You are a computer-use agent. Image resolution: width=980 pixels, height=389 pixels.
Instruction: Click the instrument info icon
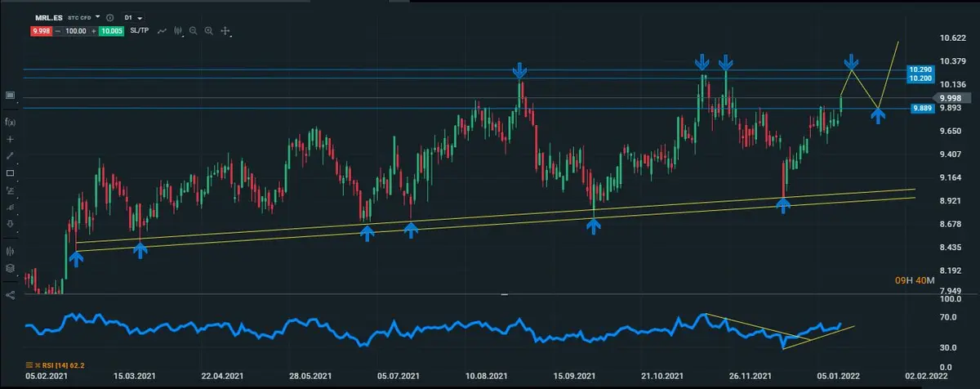(x=110, y=16)
